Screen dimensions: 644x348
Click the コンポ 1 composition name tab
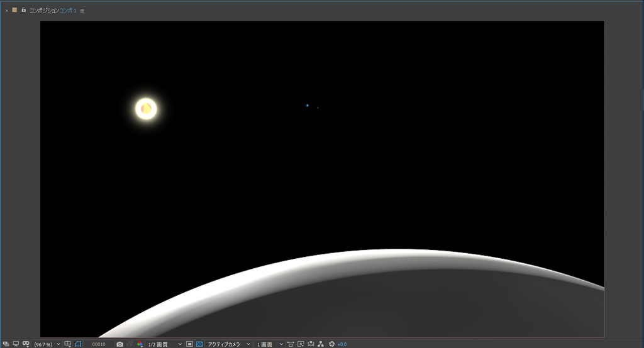click(x=67, y=11)
